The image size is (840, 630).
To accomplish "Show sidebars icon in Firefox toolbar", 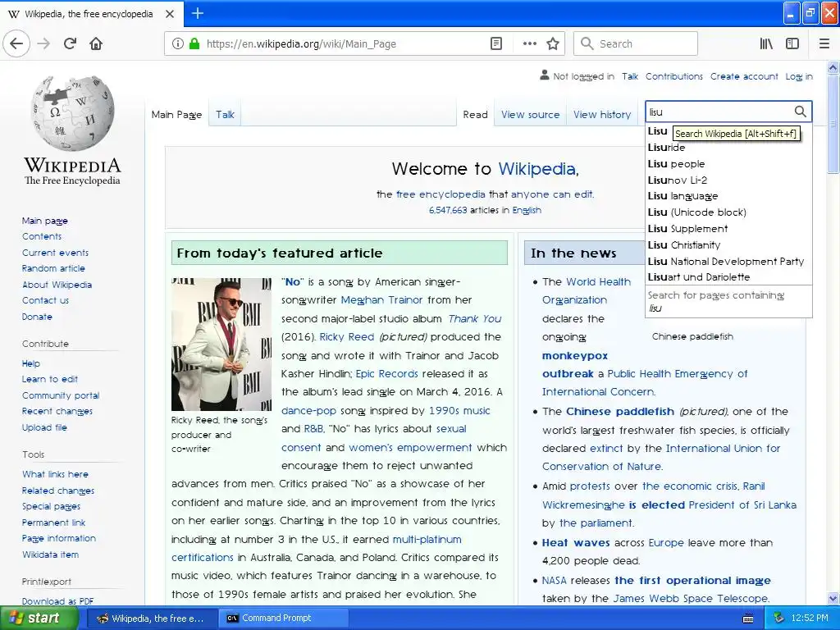I will pyautogui.click(x=792, y=44).
